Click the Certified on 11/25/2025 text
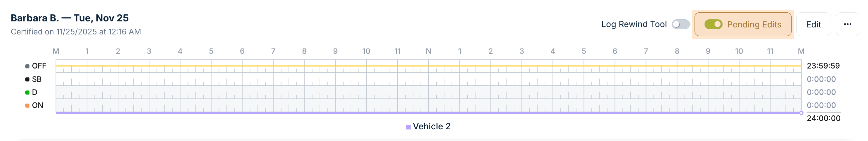Image resolution: width=868 pixels, height=141 pixels. 76,32
